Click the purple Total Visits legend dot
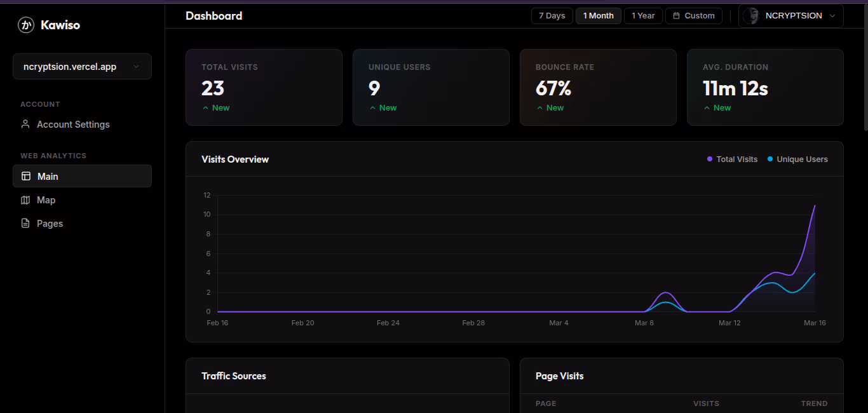Image resolution: width=868 pixels, height=413 pixels. click(710, 159)
